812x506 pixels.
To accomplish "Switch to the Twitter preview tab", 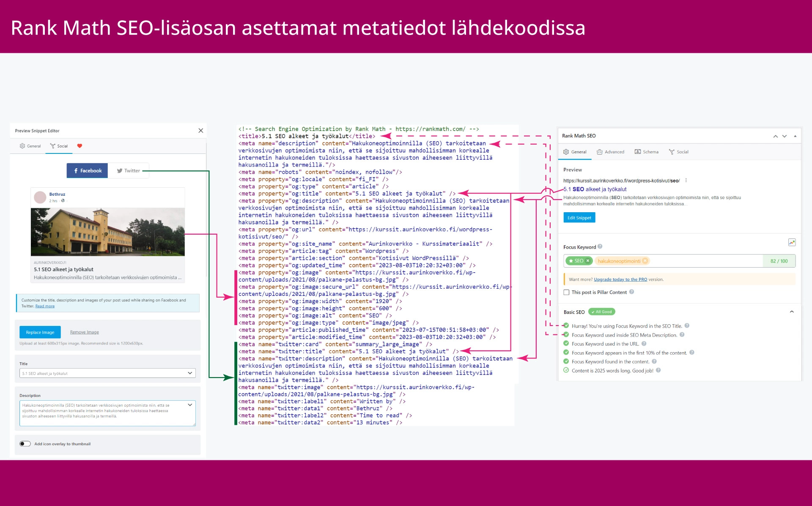I will [129, 171].
